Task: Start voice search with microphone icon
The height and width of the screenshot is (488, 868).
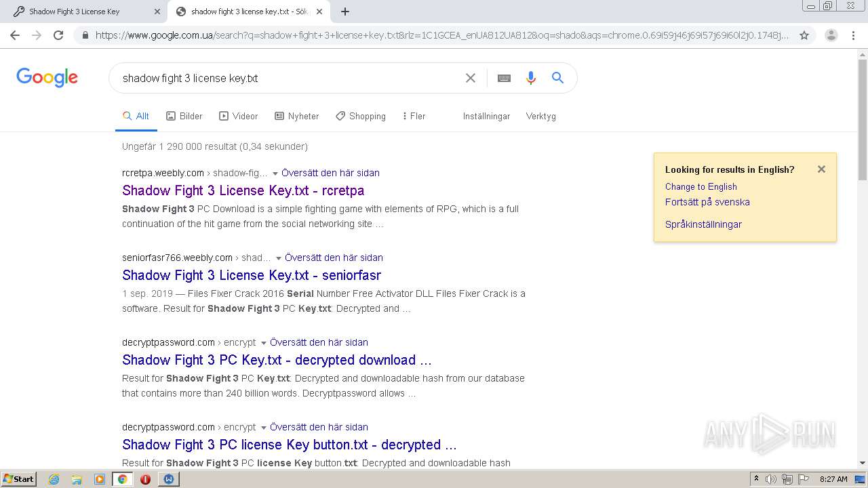Action: pos(531,78)
